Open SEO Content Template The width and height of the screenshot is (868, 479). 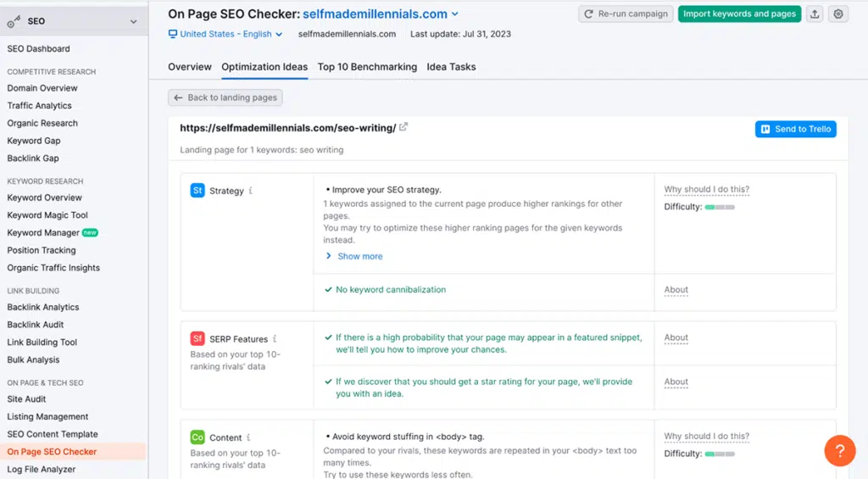click(x=53, y=435)
